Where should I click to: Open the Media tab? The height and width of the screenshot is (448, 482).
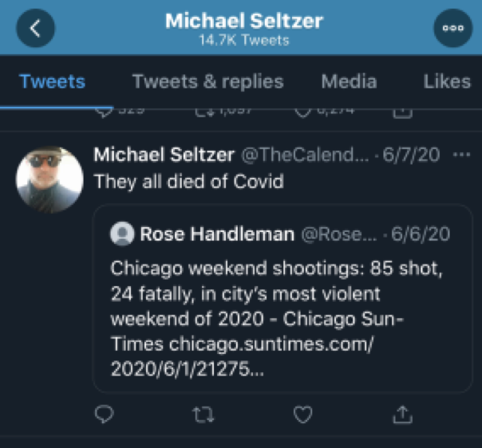pyautogui.click(x=349, y=81)
